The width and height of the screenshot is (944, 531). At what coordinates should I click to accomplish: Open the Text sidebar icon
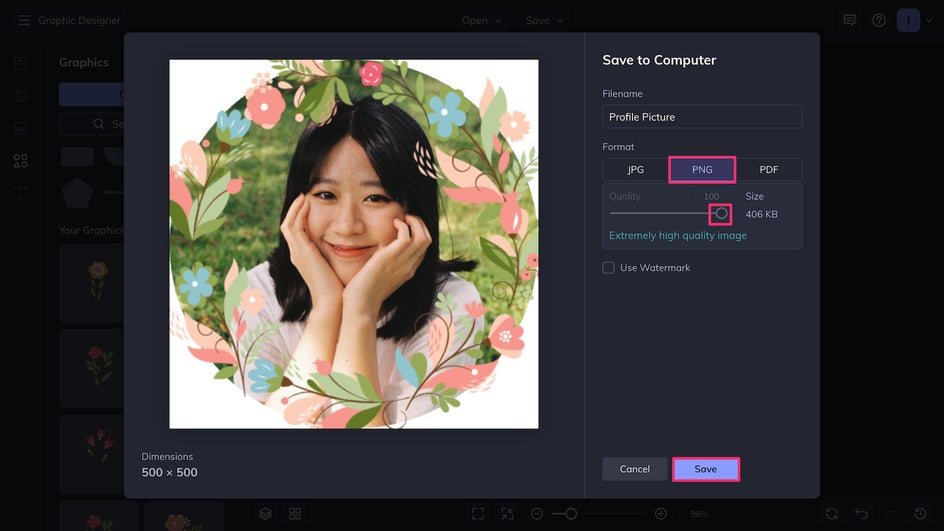pos(20,193)
